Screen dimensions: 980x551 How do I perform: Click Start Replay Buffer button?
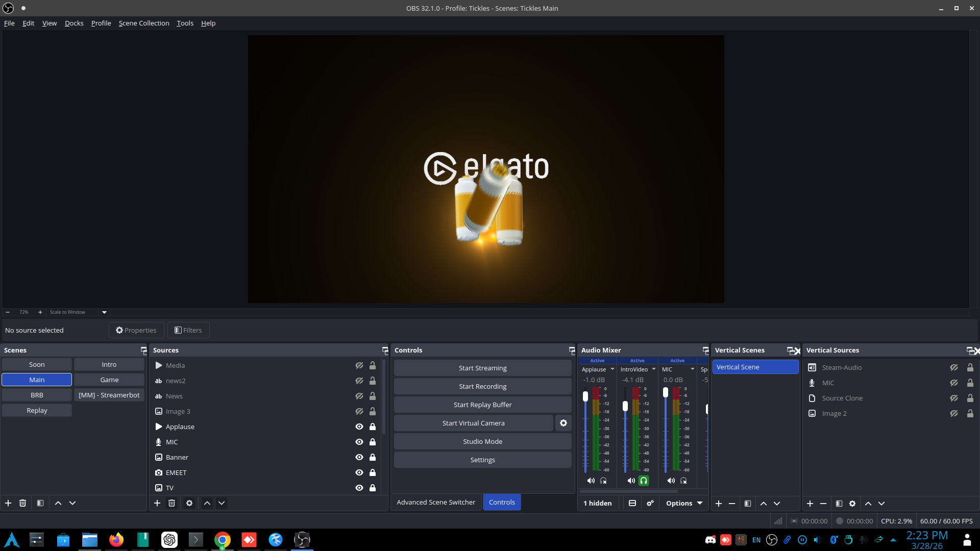click(483, 405)
